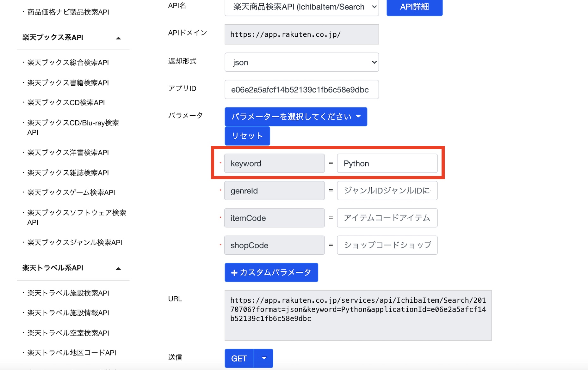Click the アプリID label
This screenshot has height=370, width=588.
182,88
